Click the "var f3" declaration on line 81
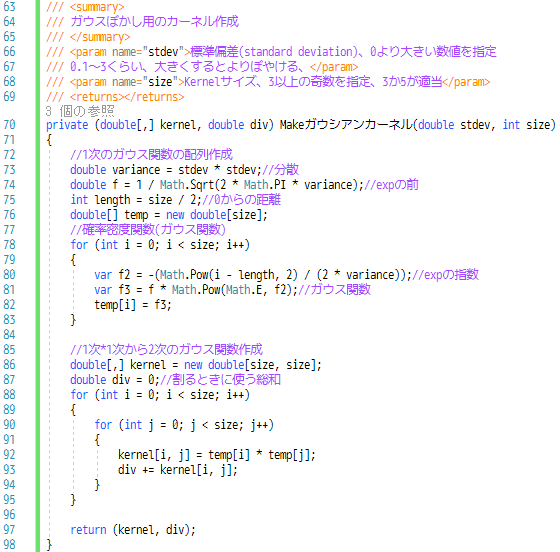560x552 pixels. tap(112, 290)
